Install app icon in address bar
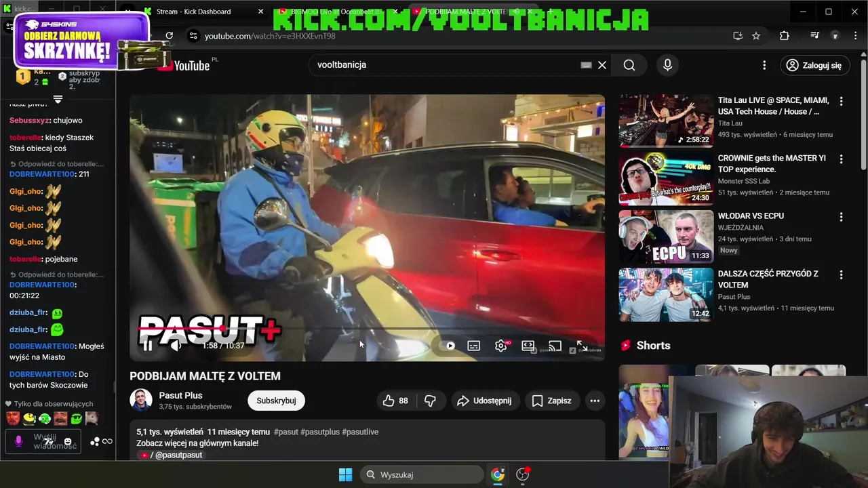This screenshot has width=868, height=488. (x=738, y=36)
